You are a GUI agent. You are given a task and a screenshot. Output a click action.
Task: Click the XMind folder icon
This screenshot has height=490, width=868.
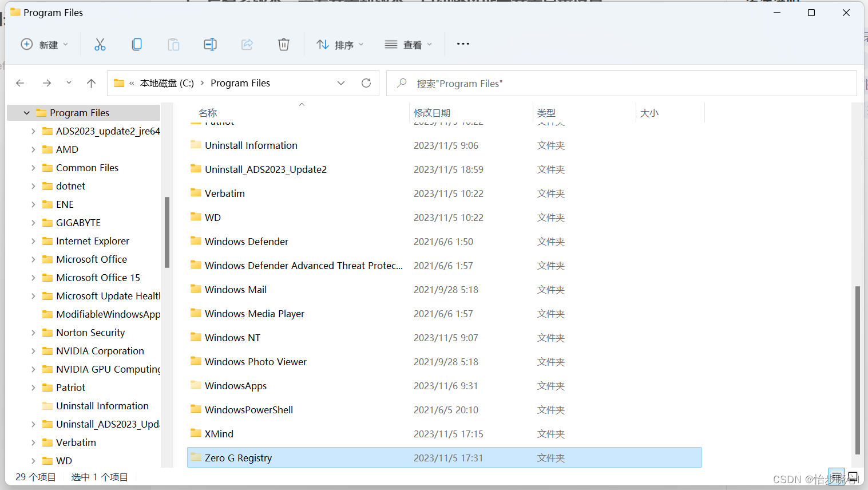(196, 433)
